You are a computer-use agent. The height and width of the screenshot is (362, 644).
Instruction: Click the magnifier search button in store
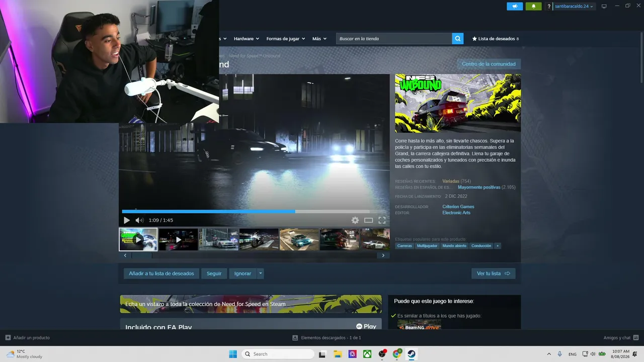[457, 39]
